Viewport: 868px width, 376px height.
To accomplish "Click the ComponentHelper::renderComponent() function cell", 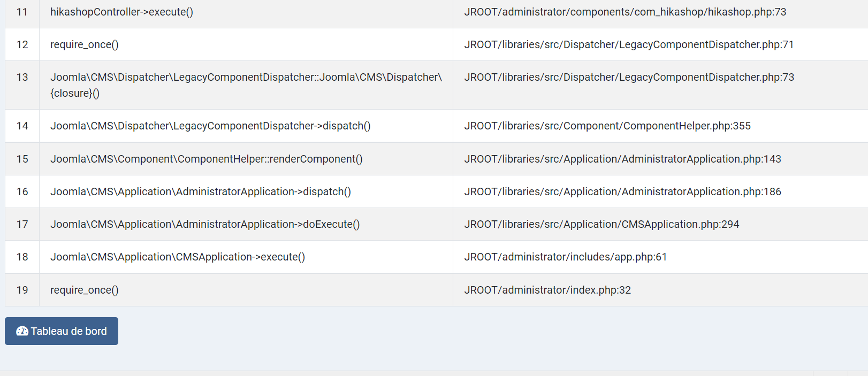I will [x=206, y=159].
